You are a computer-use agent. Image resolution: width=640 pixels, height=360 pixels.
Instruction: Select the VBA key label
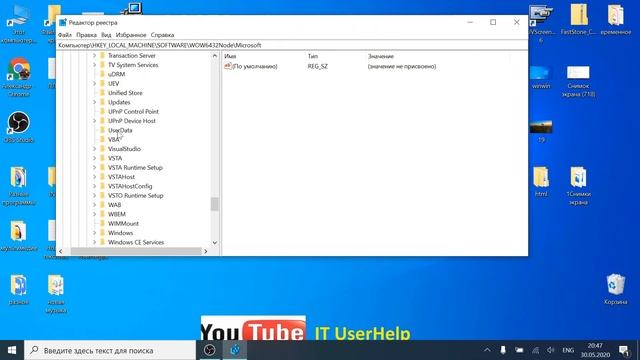click(114, 140)
